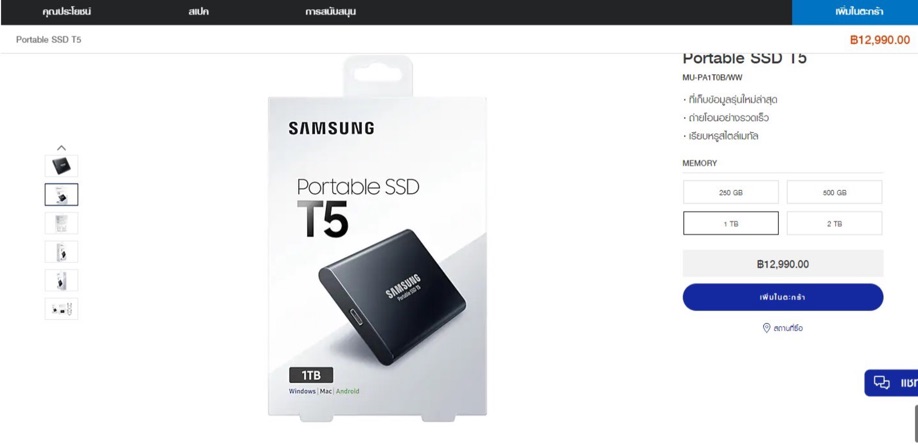918x445 pixels.
Task: Switch to the สเปค tab
Action: coord(199,12)
